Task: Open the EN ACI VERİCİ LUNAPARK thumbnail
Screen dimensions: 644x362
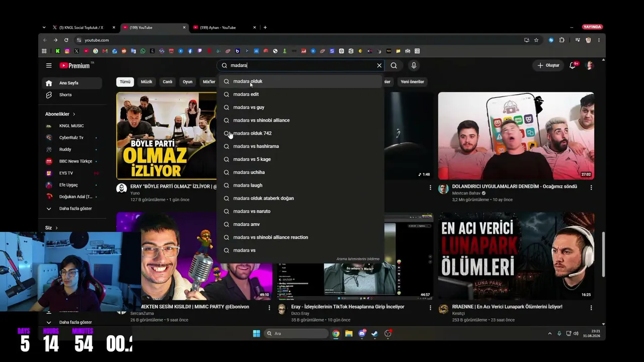Action: 516,256
